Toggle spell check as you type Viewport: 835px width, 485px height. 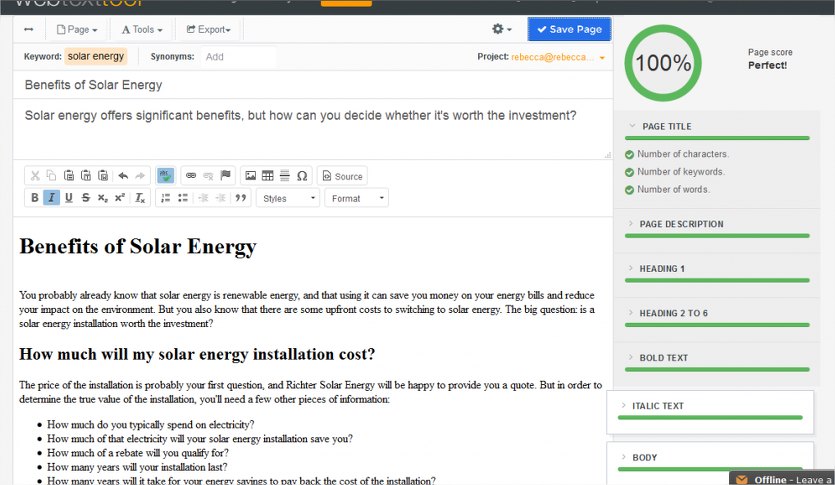point(166,176)
